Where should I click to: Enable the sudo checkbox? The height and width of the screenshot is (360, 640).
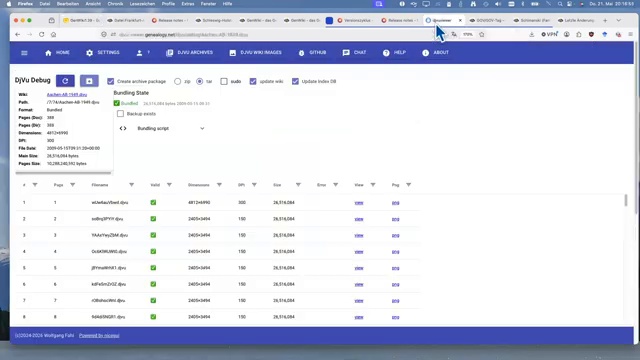click(x=224, y=81)
